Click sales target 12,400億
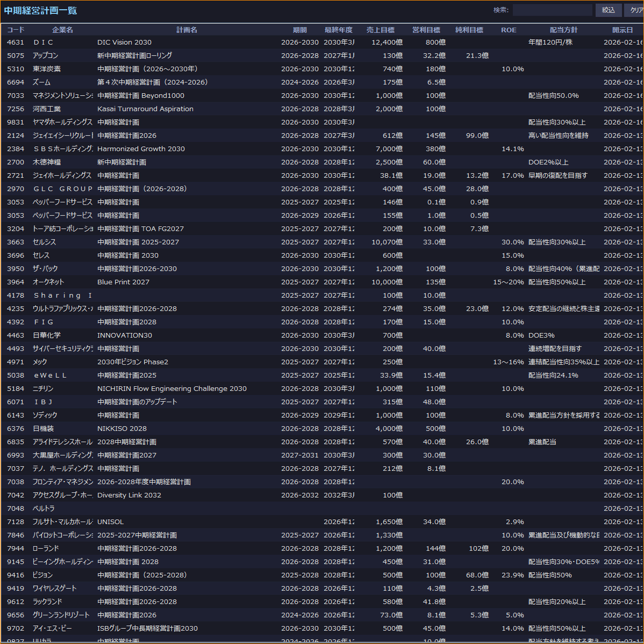644x644 pixels. tap(387, 42)
